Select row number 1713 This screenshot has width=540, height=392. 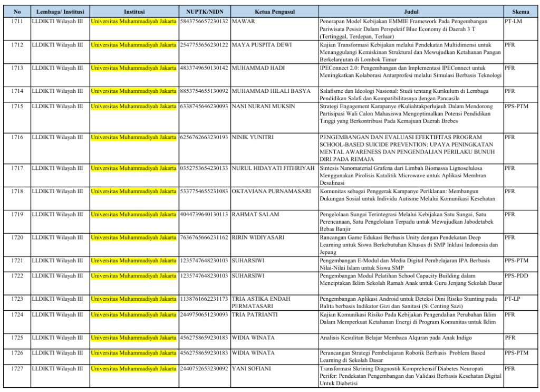pos(17,68)
